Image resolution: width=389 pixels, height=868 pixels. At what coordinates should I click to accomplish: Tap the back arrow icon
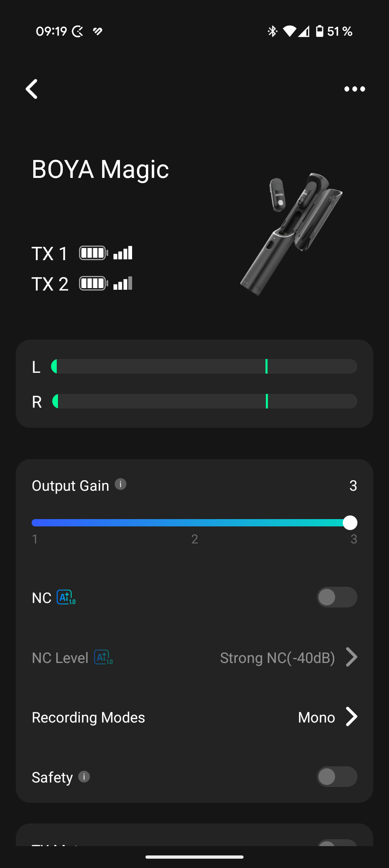coord(32,89)
